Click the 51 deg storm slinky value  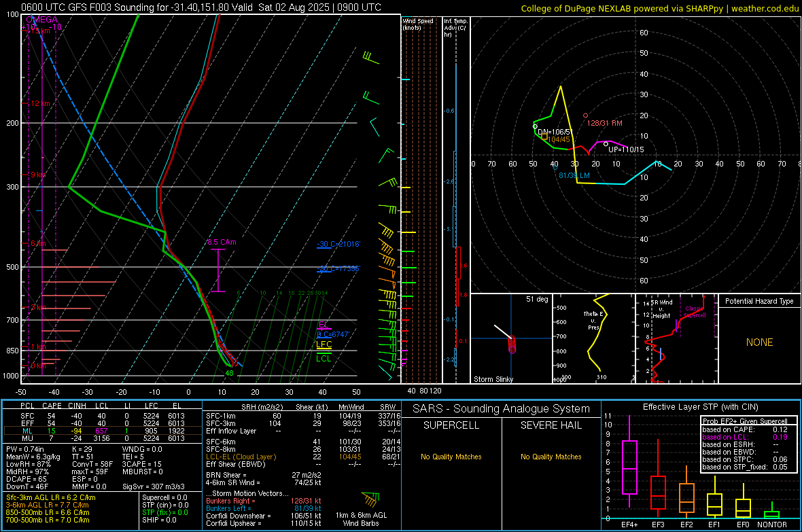click(537, 299)
